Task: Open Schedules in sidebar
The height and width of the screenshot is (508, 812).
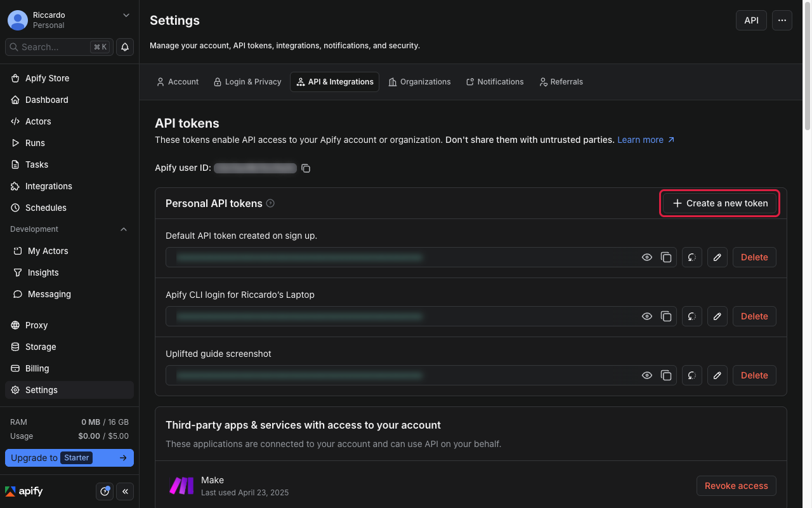Action: click(69, 208)
